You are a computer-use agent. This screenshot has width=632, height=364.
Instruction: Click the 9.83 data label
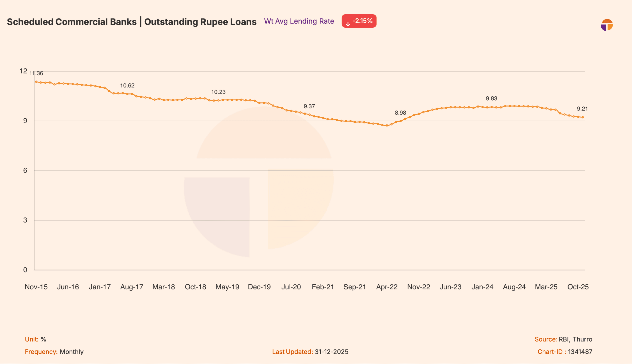(491, 98)
